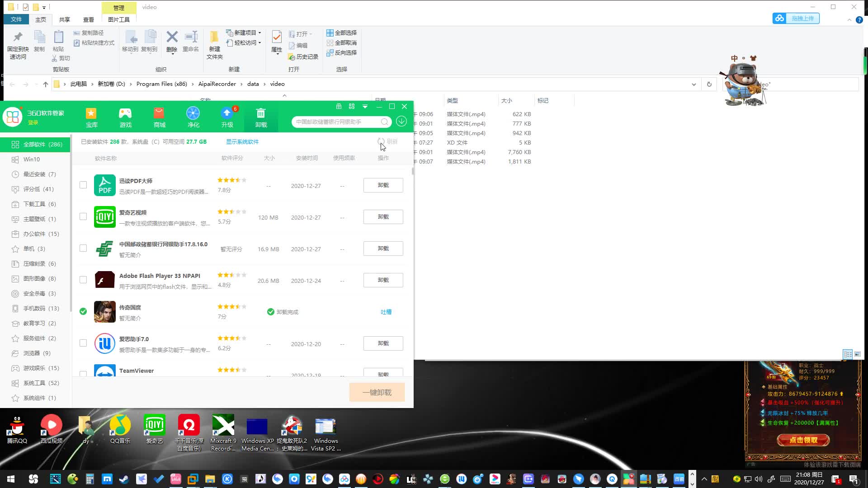
Task: Click the 管理 contextual tab
Action: pyautogui.click(x=119, y=8)
